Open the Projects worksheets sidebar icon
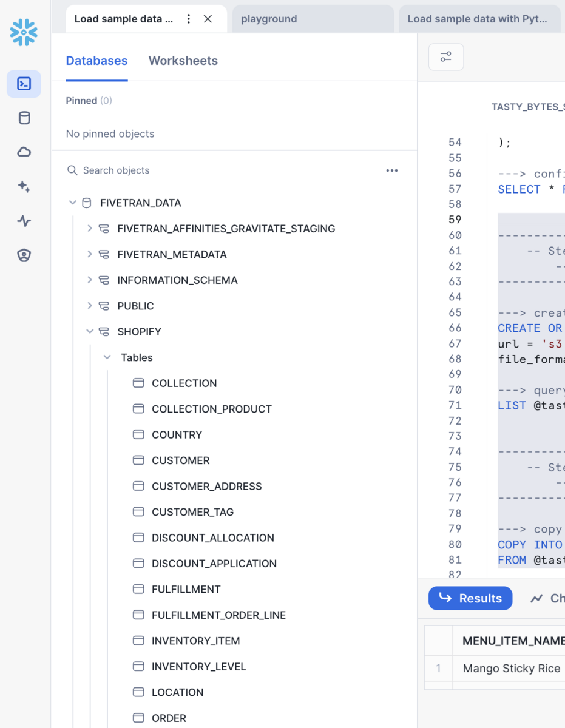This screenshot has height=728, width=565. pyautogui.click(x=24, y=84)
